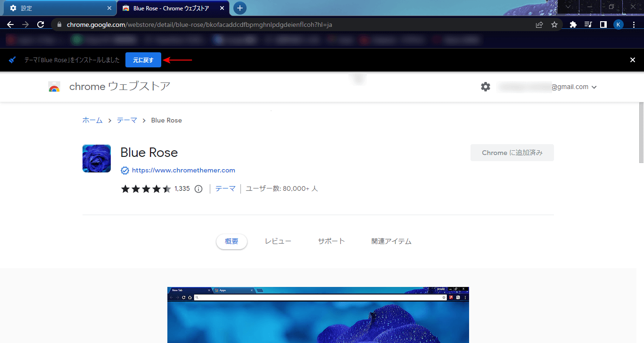644x343 pixels.
Task: Reload the page with refresh icon
Action: [x=41, y=24]
